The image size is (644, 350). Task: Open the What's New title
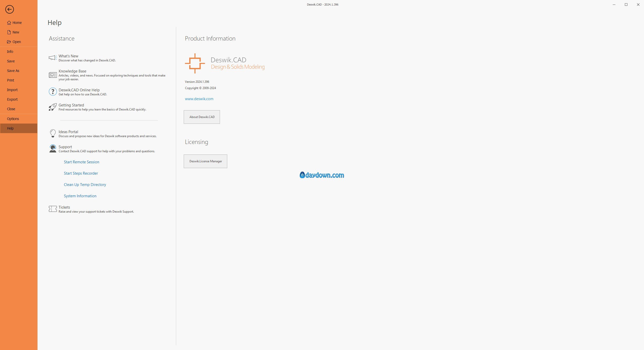[x=68, y=56]
